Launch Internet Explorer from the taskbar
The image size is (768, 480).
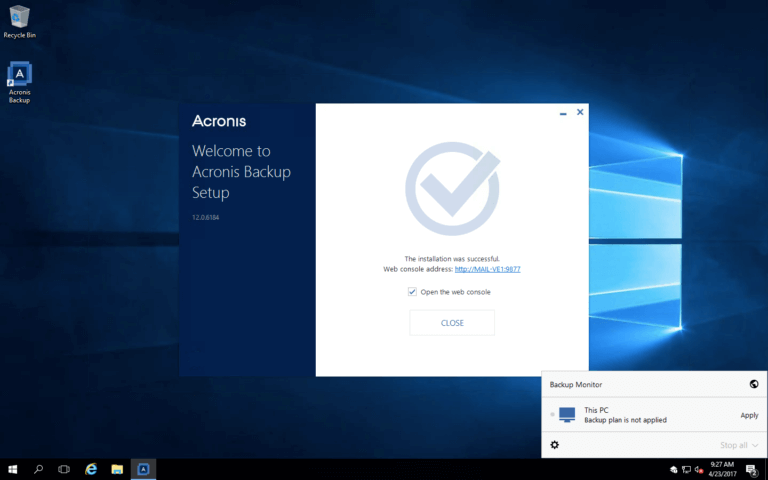pyautogui.click(x=91, y=469)
